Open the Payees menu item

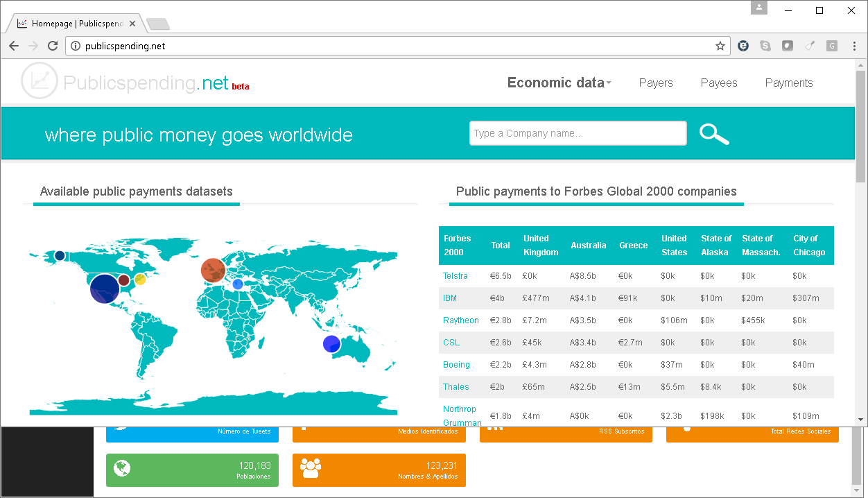pos(719,83)
